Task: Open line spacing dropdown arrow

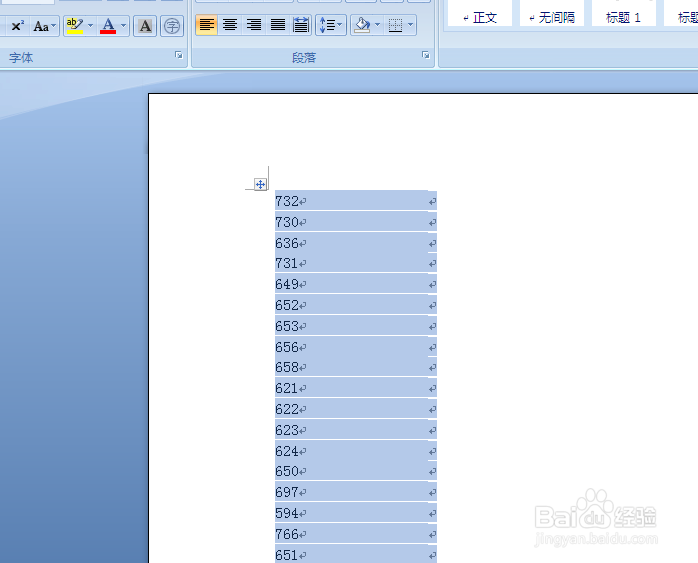Action: coord(341,25)
